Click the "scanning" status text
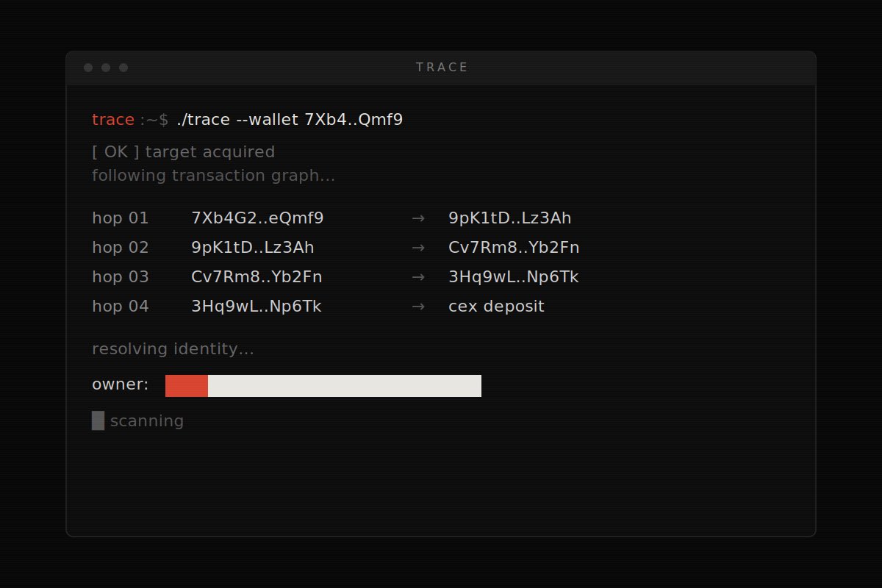The height and width of the screenshot is (588, 882). [147, 421]
